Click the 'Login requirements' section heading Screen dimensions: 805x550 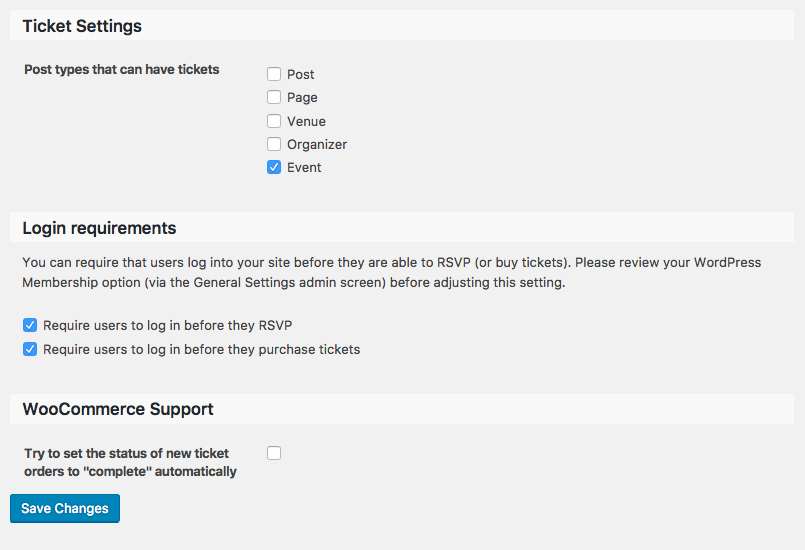(99, 228)
